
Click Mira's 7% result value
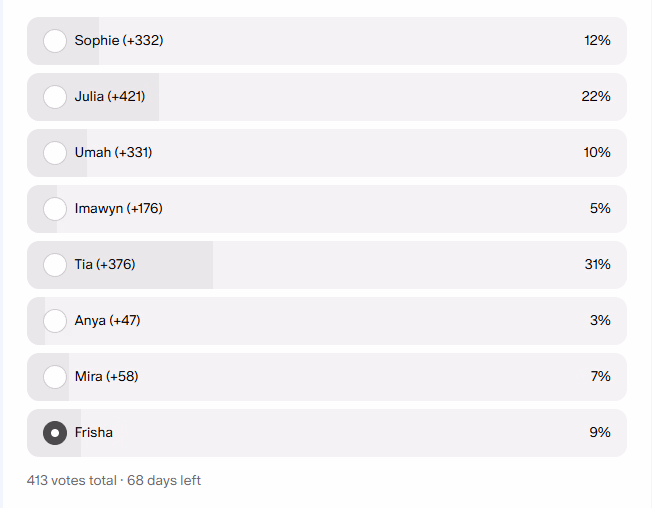click(600, 377)
